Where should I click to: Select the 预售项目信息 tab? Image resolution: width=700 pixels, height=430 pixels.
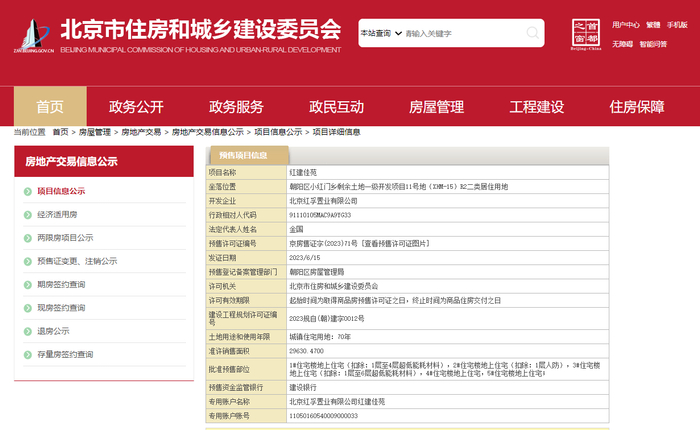(245, 156)
